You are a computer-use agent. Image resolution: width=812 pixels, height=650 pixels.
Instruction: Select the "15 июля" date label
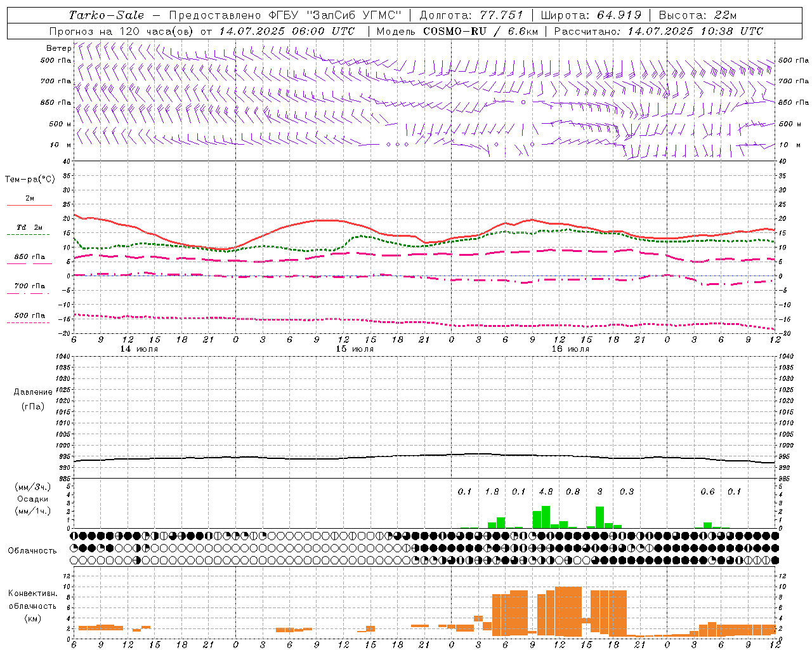[x=355, y=348]
